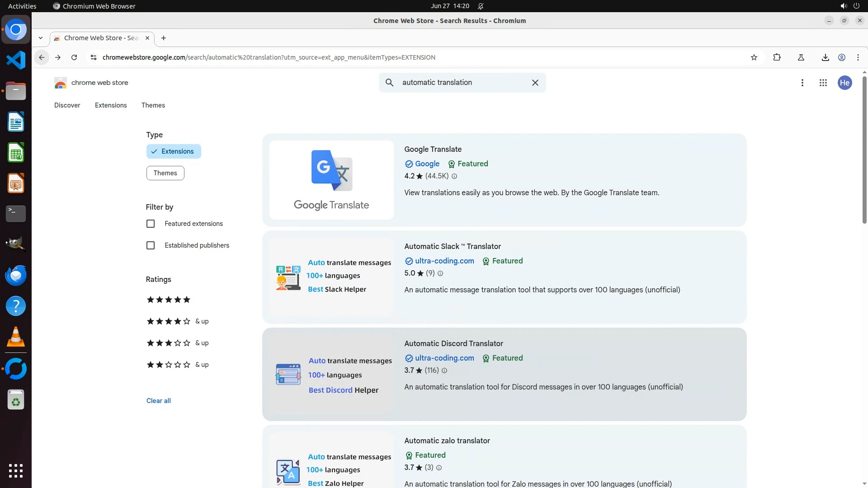Switch to the Themes navigation tab
The width and height of the screenshot is (868, 488).
pyautogui.click(x=153, y=105)
